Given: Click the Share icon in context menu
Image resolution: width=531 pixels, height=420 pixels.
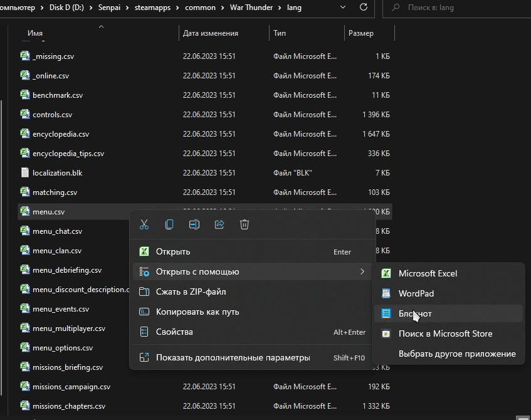Looking at the screenshot, I should (x=219, y=224).
